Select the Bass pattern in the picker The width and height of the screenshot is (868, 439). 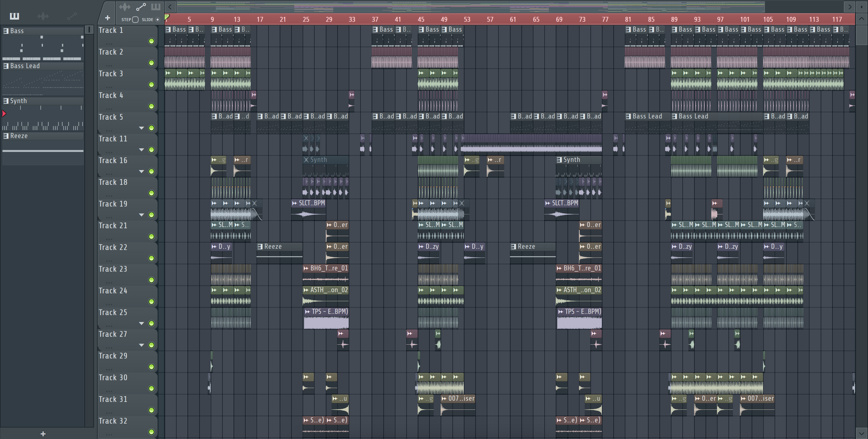(x=43, y=45)
